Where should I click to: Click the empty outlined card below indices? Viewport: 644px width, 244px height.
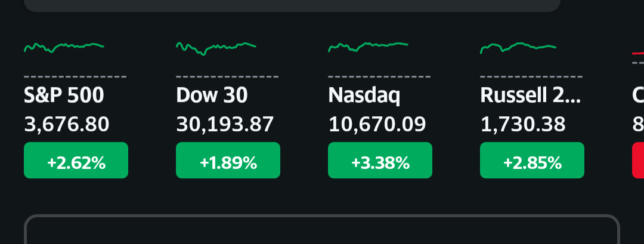click(x=322, y=231)
